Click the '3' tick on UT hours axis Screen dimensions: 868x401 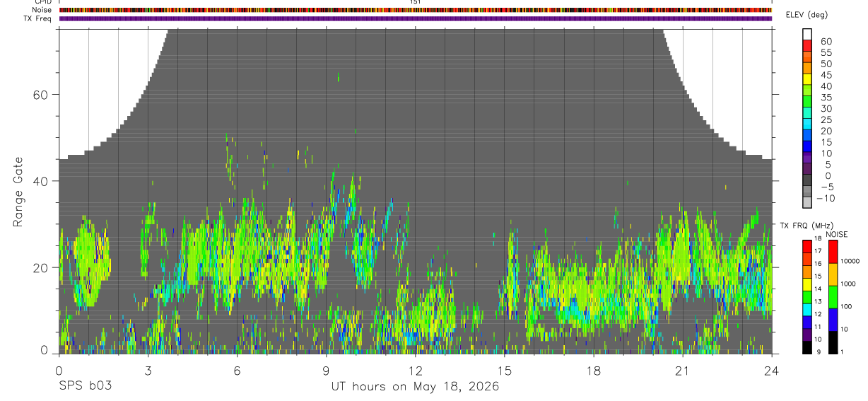148,370
